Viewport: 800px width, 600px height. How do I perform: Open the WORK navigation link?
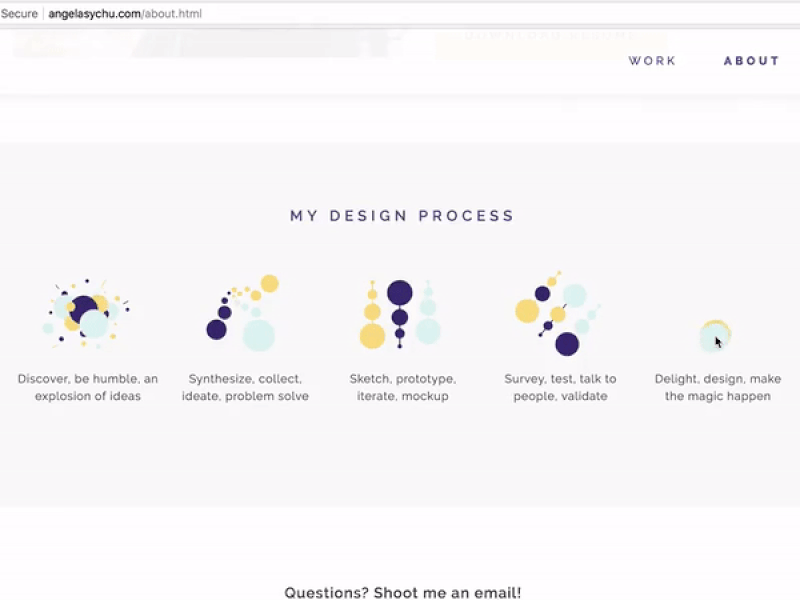tap(652, 61)
